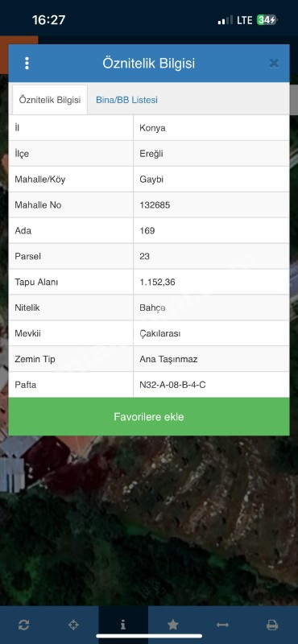The width and height of the screenshot is (298, 644).
Task: Tap the Konya province value cell
Action: (211, 128)
